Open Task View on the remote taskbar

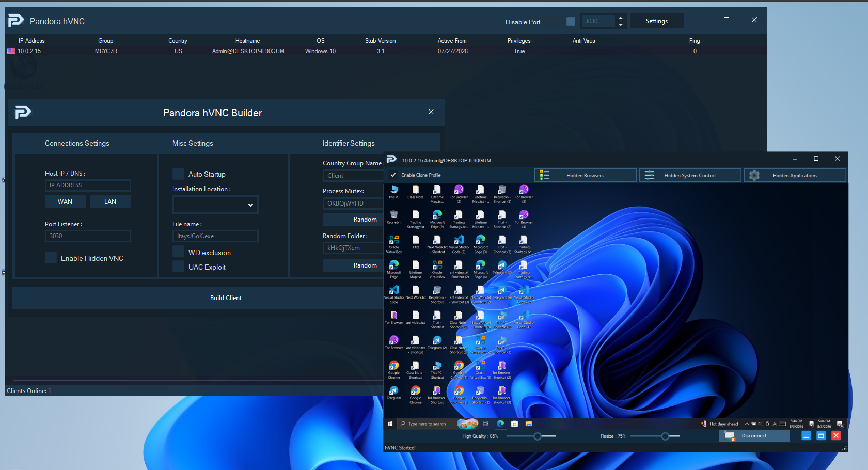486,424
